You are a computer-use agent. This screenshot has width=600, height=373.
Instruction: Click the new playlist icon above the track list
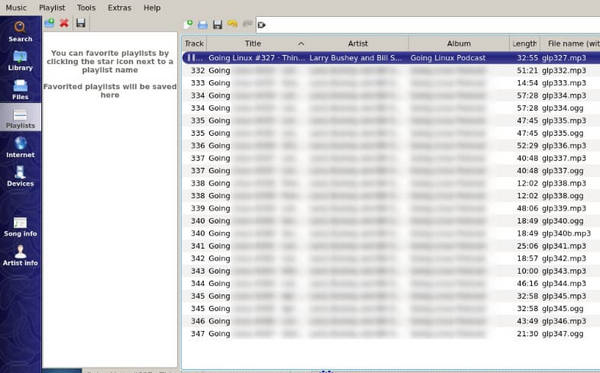pos(188,25)
